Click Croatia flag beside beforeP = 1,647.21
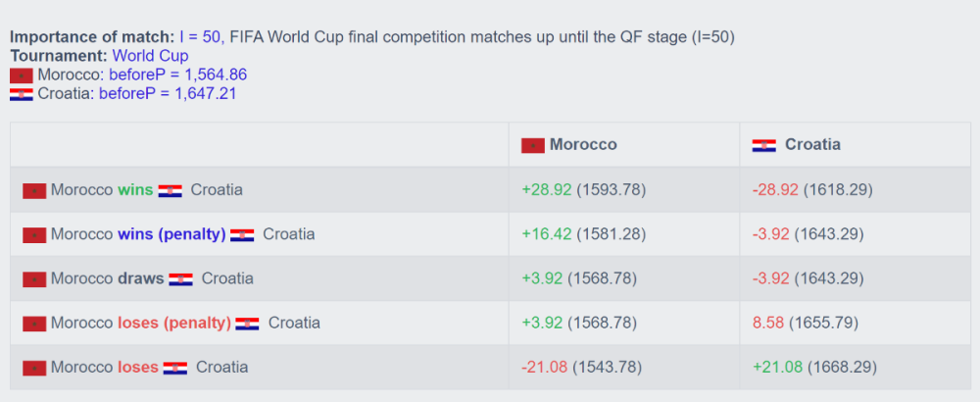The height and width of the screenshot is (402, 980). [x=22, y=95]
